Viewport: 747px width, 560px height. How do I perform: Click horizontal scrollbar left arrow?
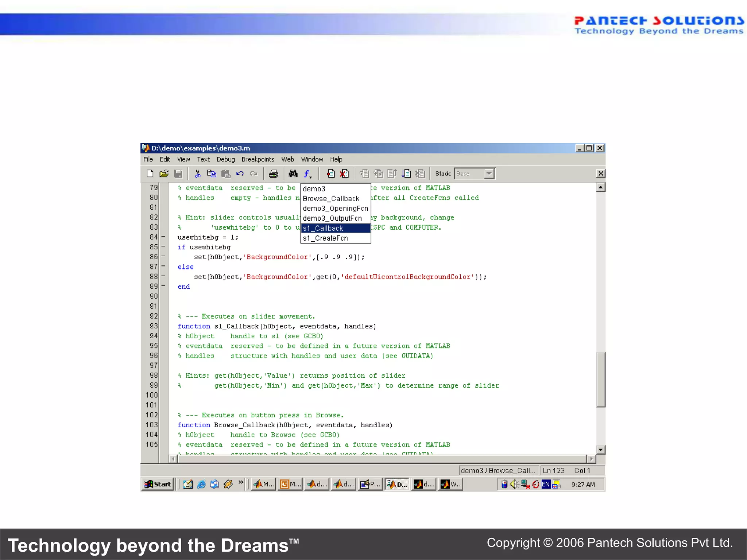[x=173, y=459]
